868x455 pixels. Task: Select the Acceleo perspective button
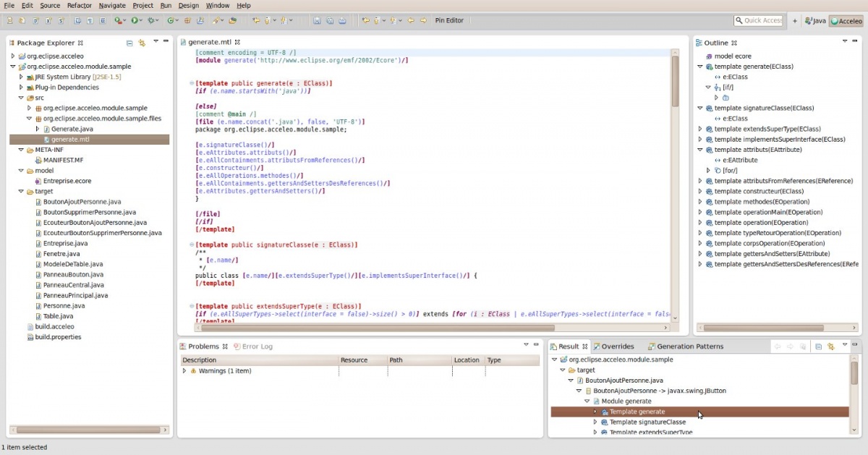coord(846,21)
